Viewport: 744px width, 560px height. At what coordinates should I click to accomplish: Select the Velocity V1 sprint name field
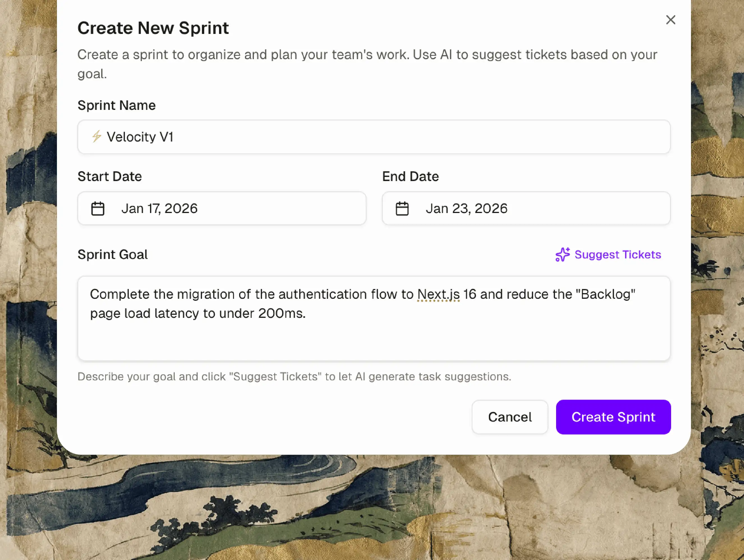(x=373, y=137)
